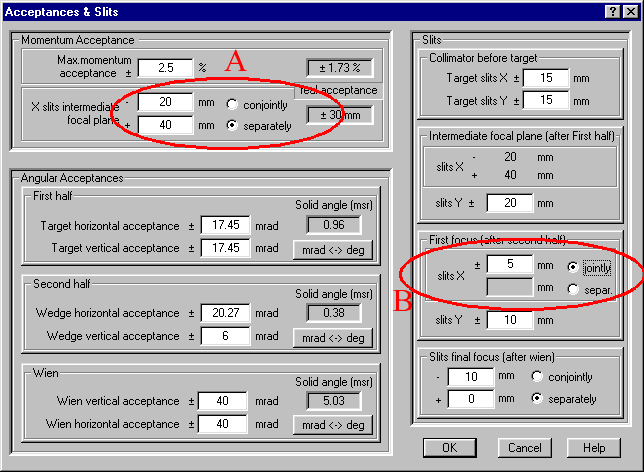
Task: Select separately for X slits intermediate focal plane
Action: [232, 126]
